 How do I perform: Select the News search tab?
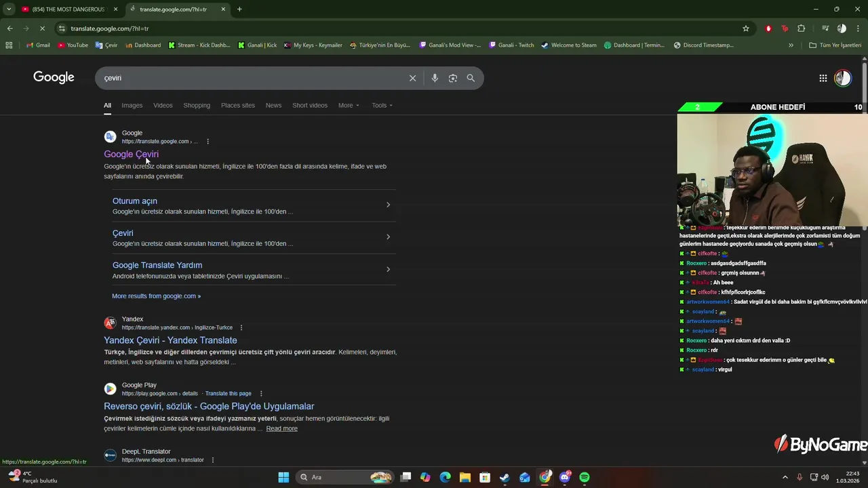[x=273, y=105]
